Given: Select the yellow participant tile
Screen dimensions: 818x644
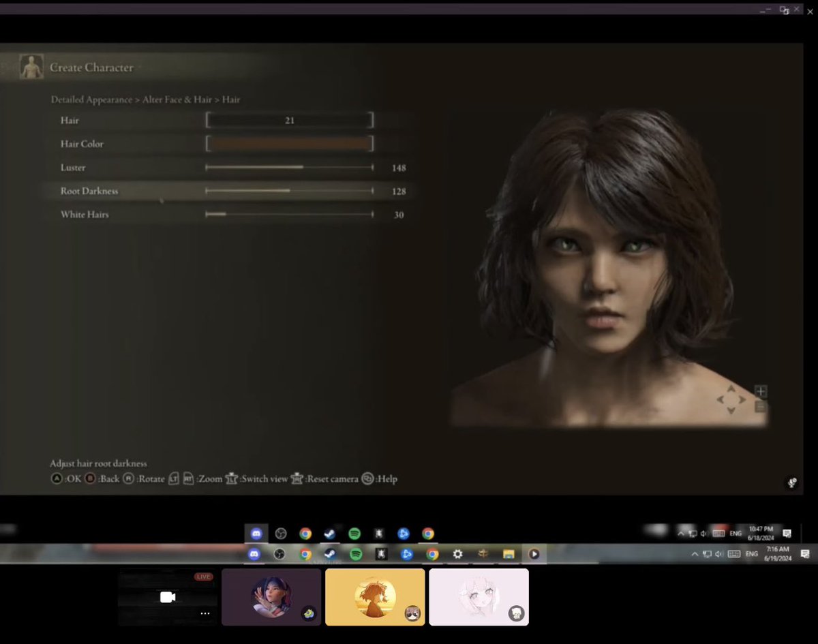Looking at the screenshot, I should [x=375, y=597].
